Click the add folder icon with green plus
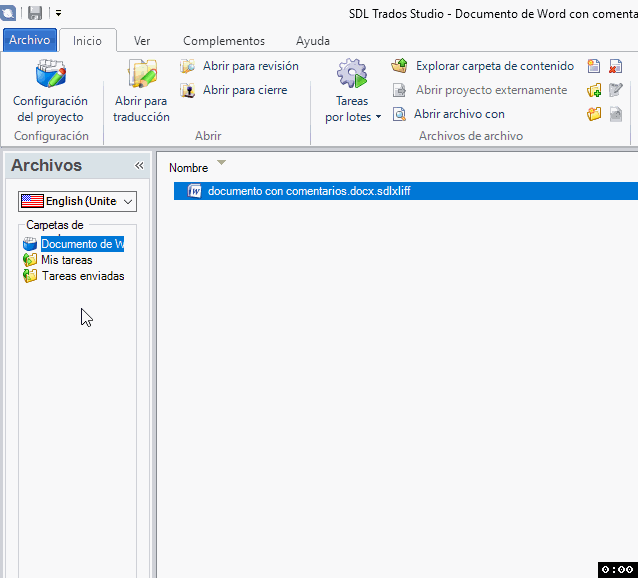This screenshot has width=638, height=578. [594, 90]
